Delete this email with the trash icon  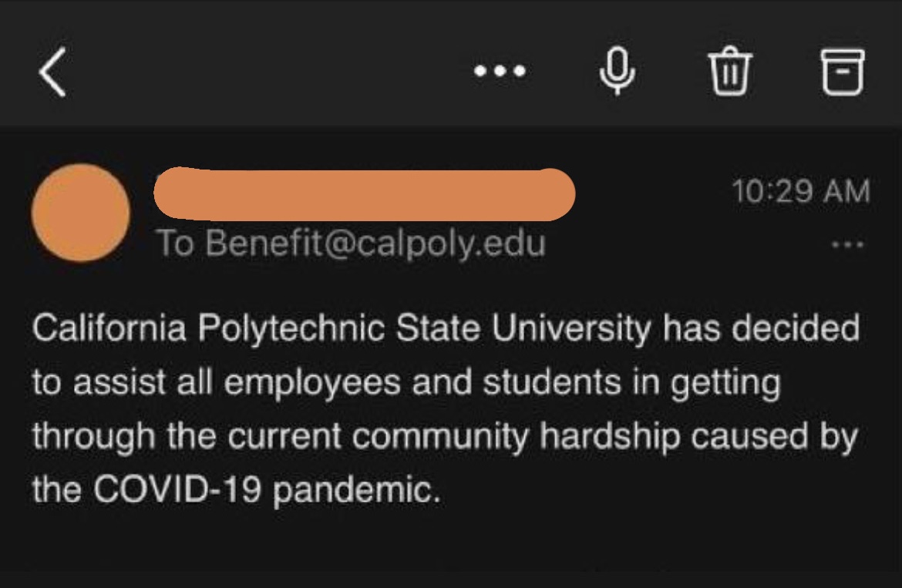coord(729,72)
